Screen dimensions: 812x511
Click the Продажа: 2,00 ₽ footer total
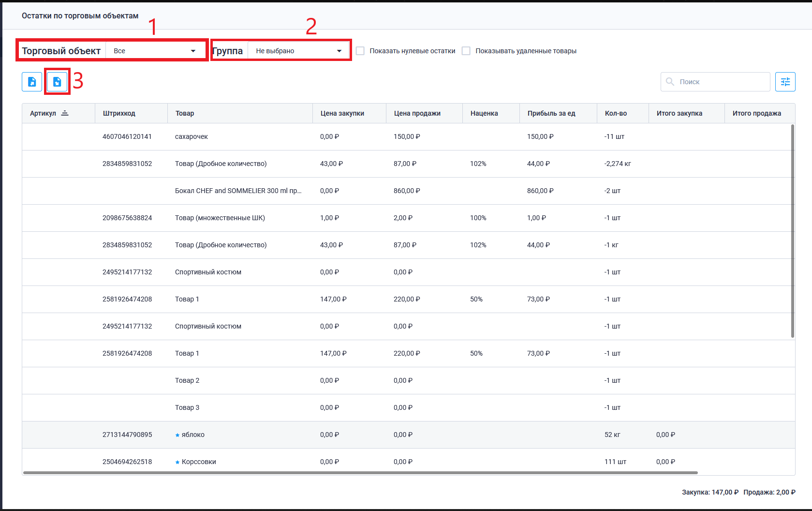pyautogui.click(x=769, y=492)
